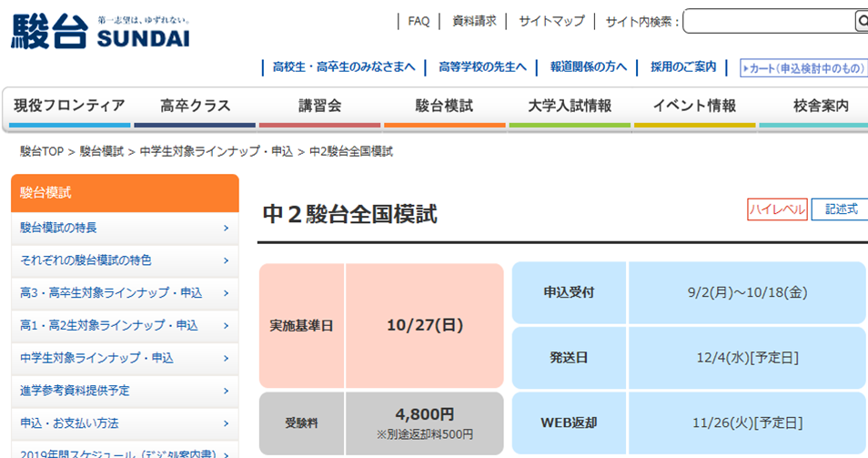Select 現役フロンティア menu tab
Viewport: 868px width, 458px height.
pyautogui.click(x=69, y=108)
